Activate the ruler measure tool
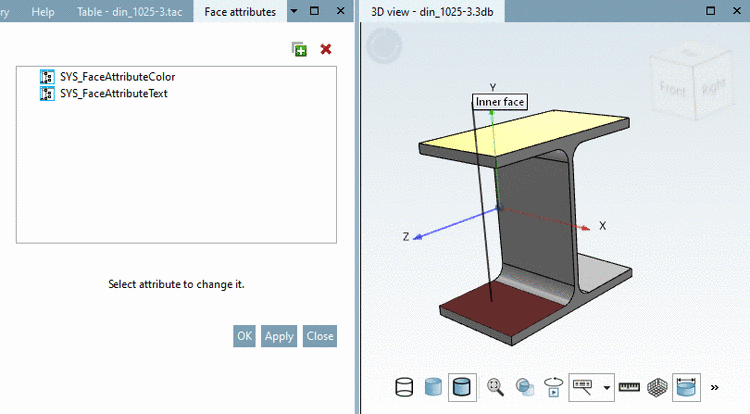The width and height of the screenshot is (750, 414). 629,387
